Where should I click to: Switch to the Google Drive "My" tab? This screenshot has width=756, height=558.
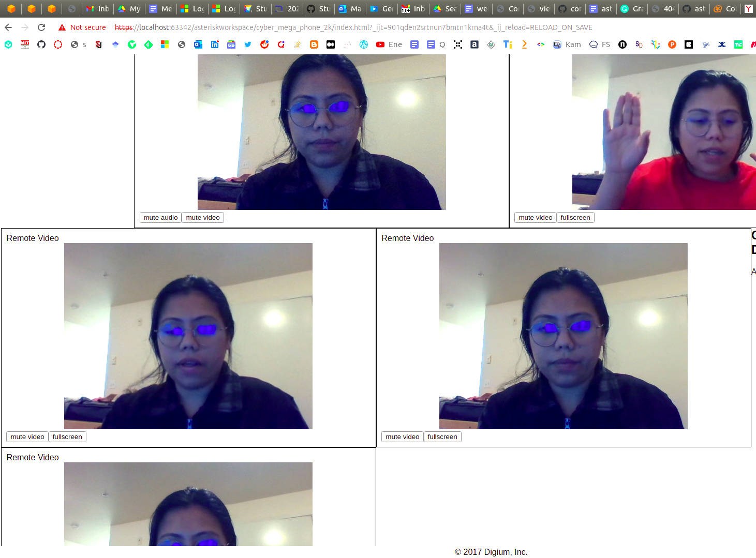click(129, 9)
